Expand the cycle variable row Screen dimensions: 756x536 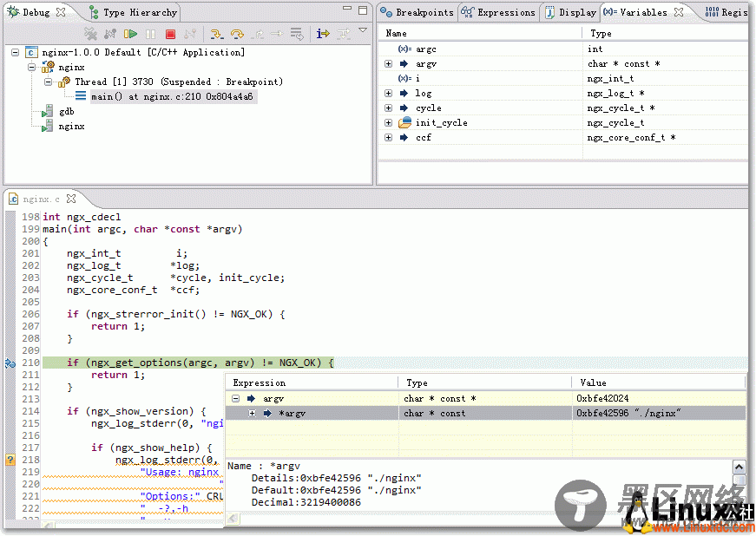click(x=388, y=108)
